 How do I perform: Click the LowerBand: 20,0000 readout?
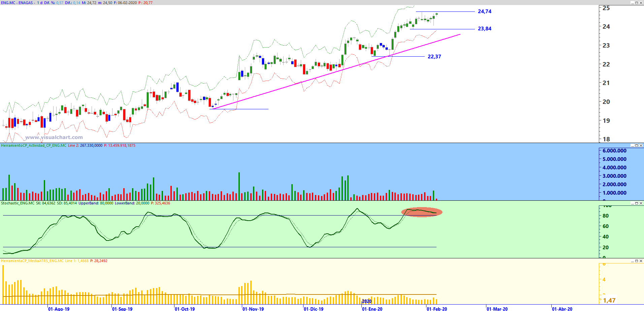132,203
